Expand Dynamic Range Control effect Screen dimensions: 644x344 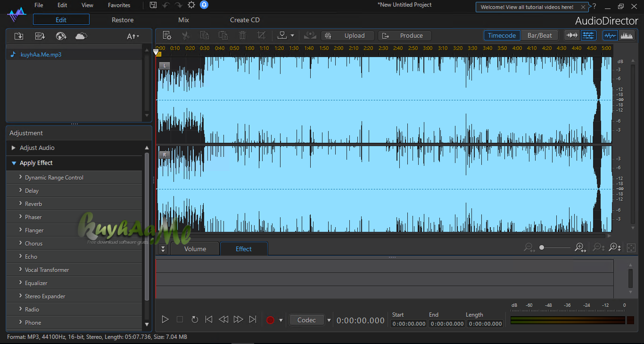click(x=74, y=178)
